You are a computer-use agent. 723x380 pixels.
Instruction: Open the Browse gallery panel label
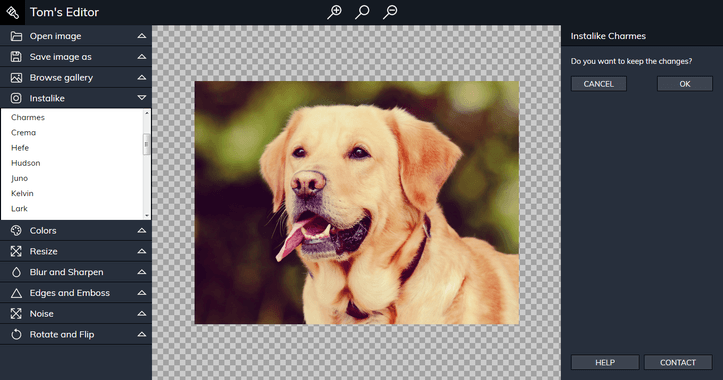coord(61,77)
